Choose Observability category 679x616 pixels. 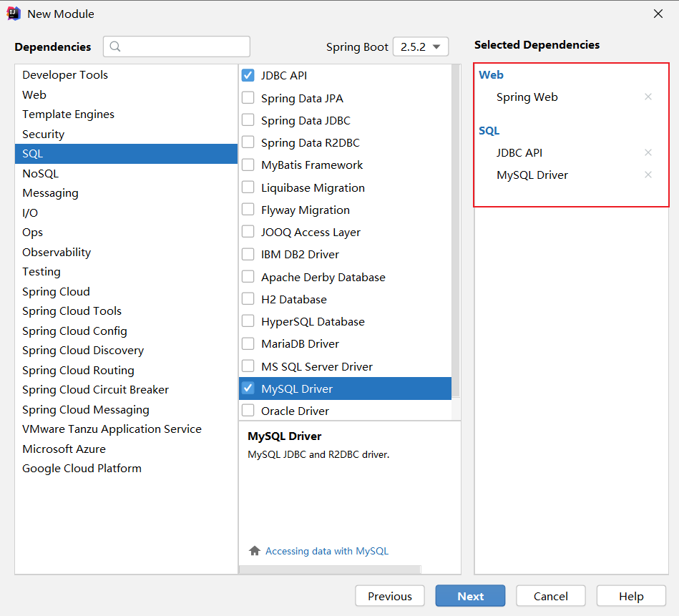[x=126, y=253]
